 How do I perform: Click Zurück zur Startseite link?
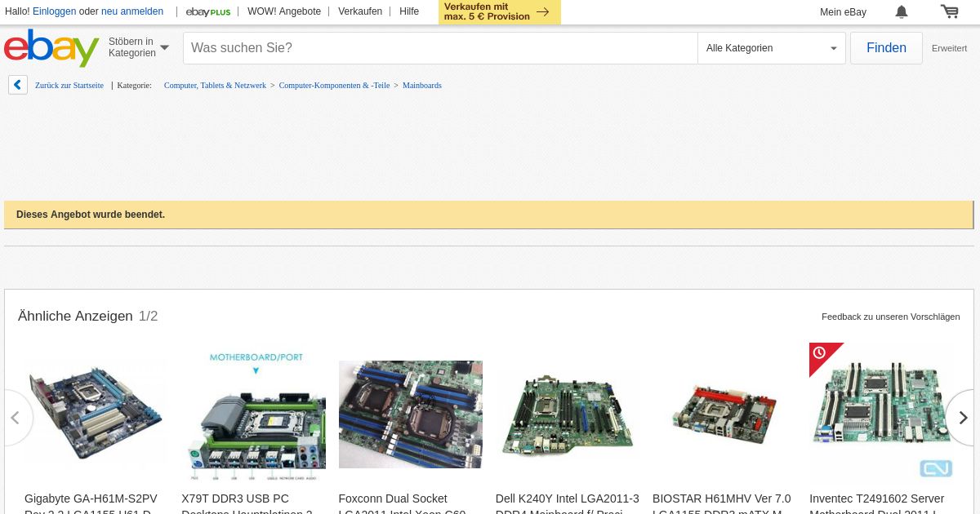(69, 85)
